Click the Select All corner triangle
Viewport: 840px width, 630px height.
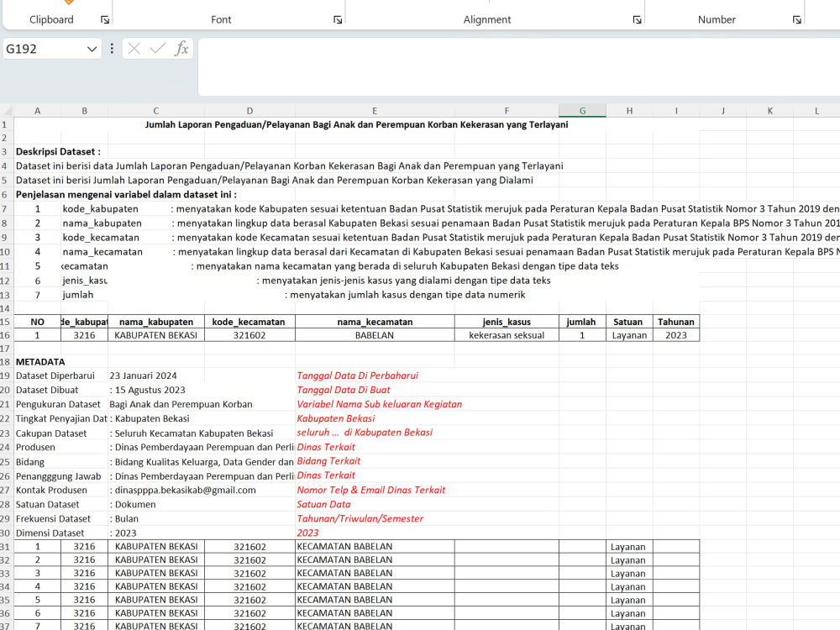(8, 111)
